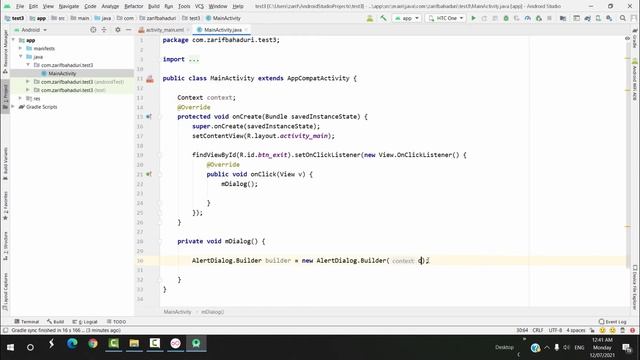Toggle the Layout Captures side tab
This screenshot has height=360, width=640.
pos(5,291)
